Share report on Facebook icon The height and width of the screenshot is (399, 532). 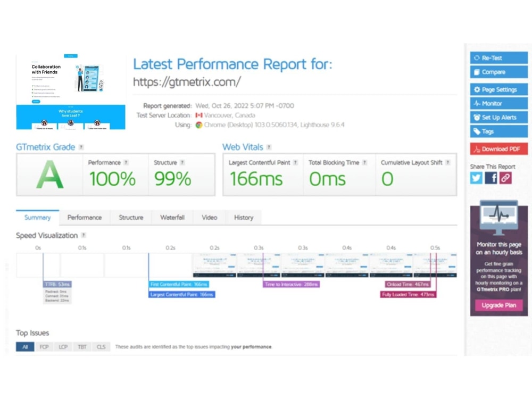coord(491,178)
